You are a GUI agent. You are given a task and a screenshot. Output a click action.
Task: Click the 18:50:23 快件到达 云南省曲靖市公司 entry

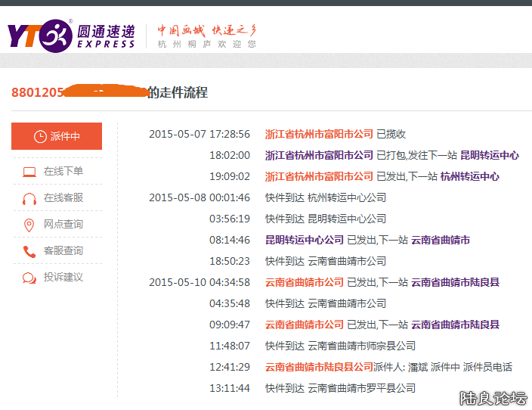(298, 261)
